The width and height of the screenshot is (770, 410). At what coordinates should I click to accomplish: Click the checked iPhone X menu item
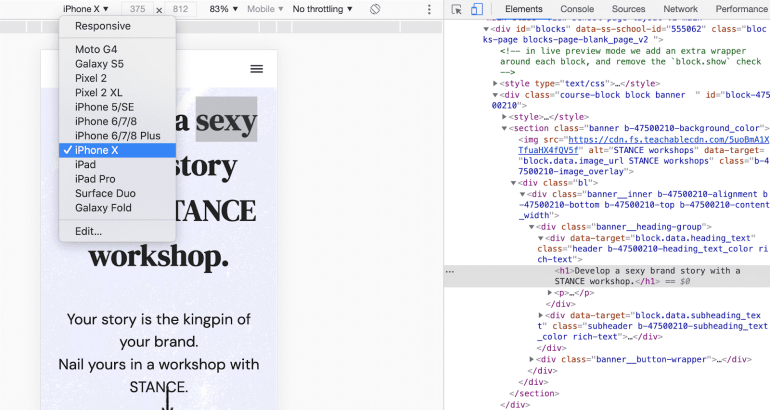pyautogui.click(x=117, y=150)
